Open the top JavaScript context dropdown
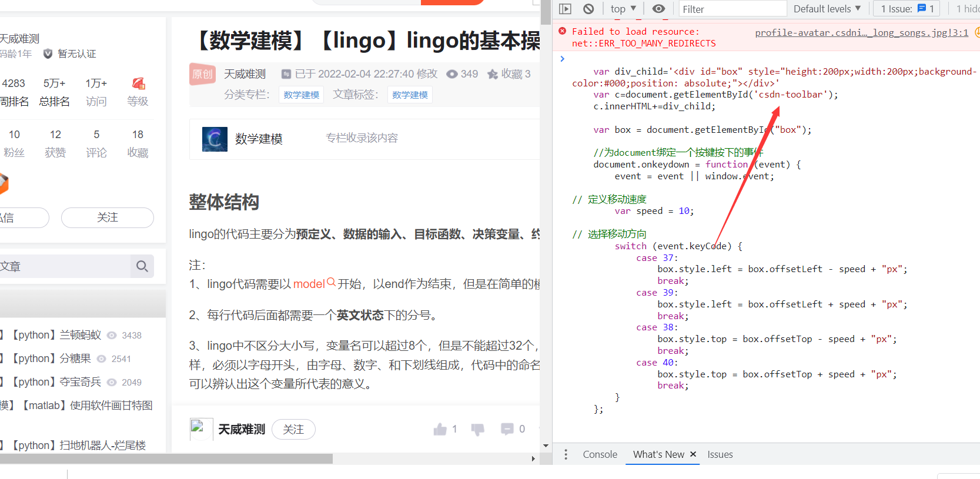This screenshot has width=980, height=479. (x=623, y=9)
